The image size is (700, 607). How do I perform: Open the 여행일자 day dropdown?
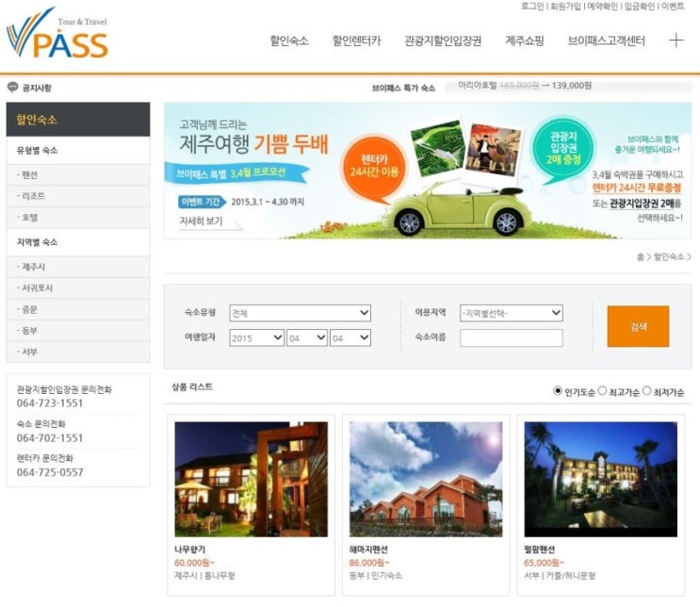[350, 337]
